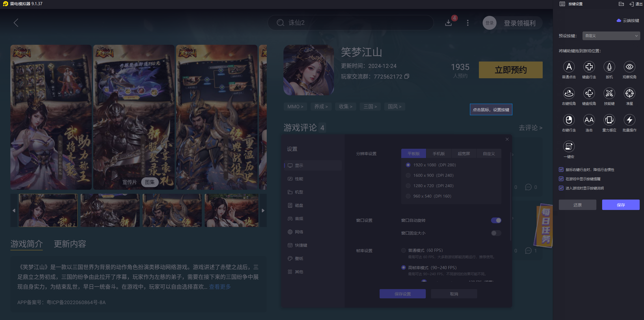The width and height of the screenshot is (644, 320).
Task: Open the 快捷键 settings section
Action: tap(313, 245)
